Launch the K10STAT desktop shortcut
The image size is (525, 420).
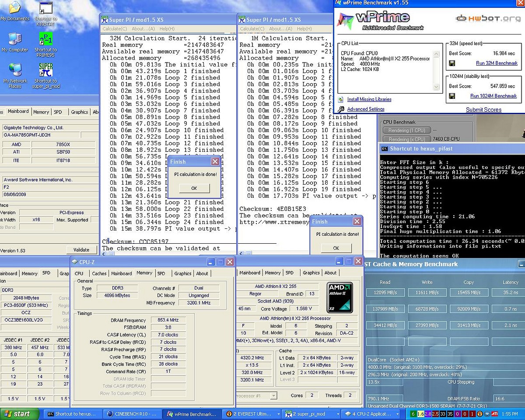point(45,9)
